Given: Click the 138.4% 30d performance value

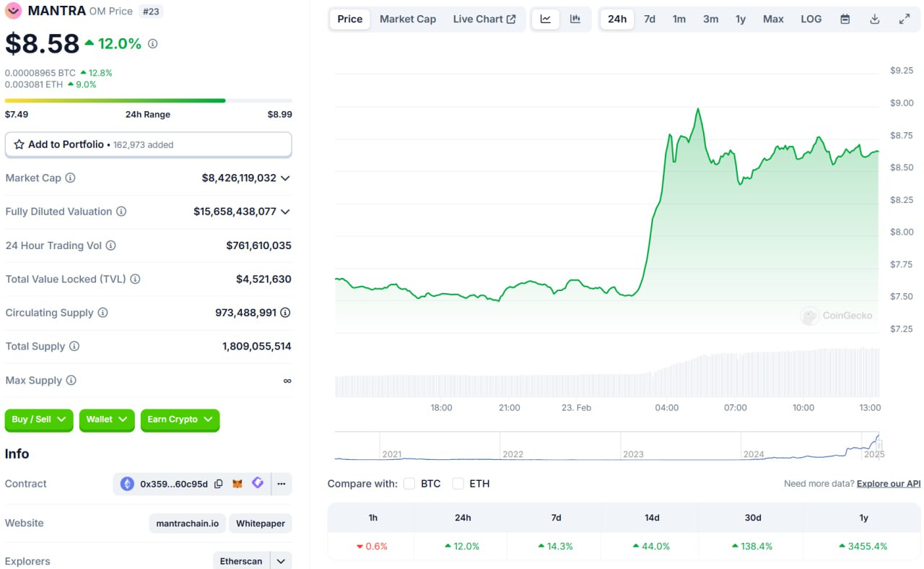Looking at the screenshot, I should coord(753,547).
